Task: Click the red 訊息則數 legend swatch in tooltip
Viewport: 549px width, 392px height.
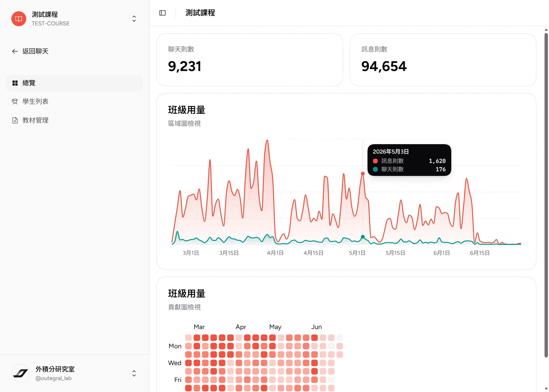Action: 375,161
